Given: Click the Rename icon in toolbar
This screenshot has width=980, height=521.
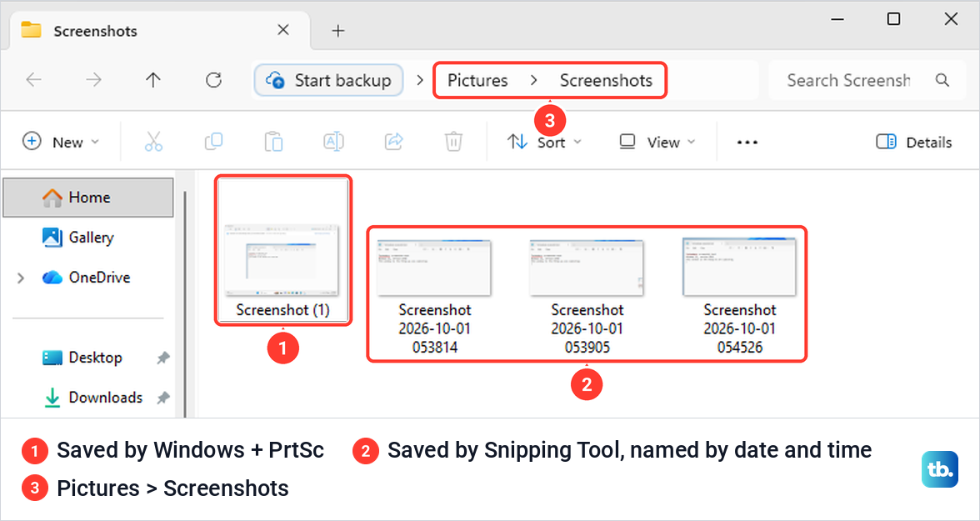Looking at the screenshot, I should click(x=333, y=142).
